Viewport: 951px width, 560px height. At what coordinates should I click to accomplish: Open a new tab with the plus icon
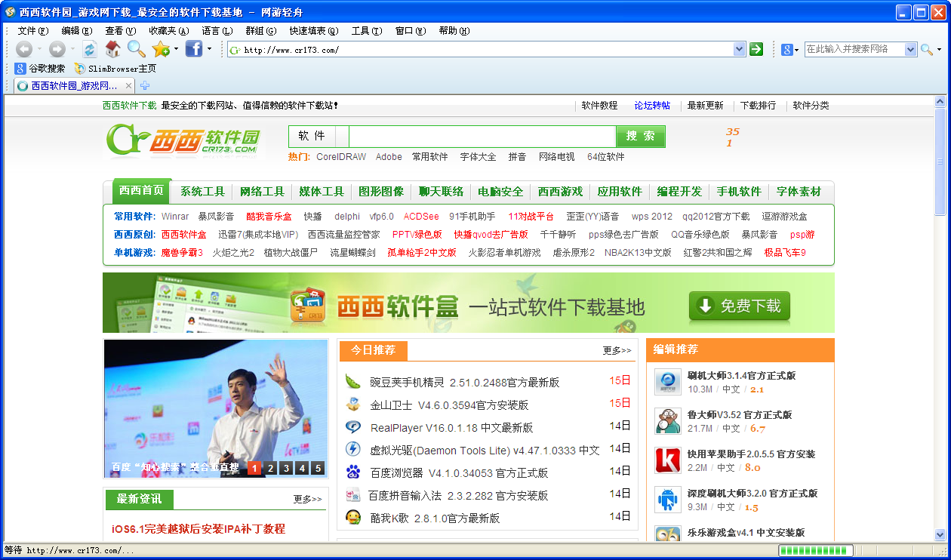pos(146,85)
